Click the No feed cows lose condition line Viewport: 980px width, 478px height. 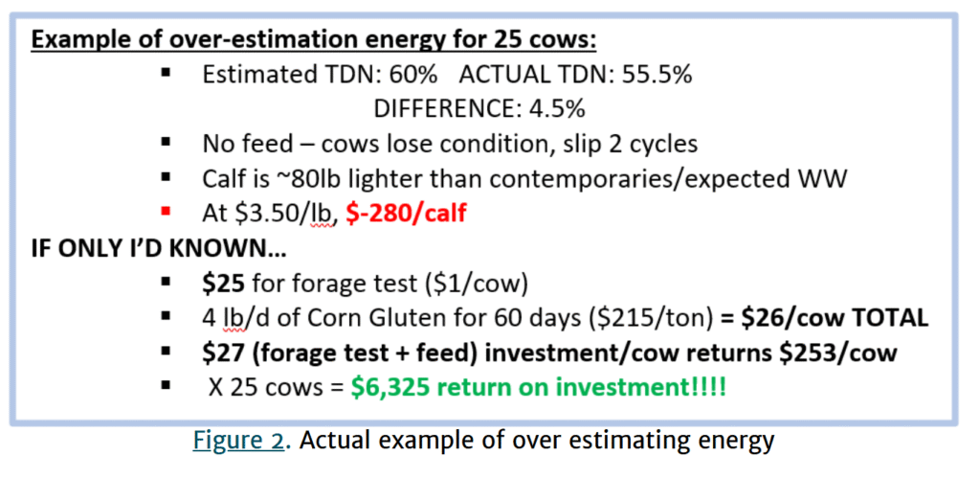coord(450,144)
